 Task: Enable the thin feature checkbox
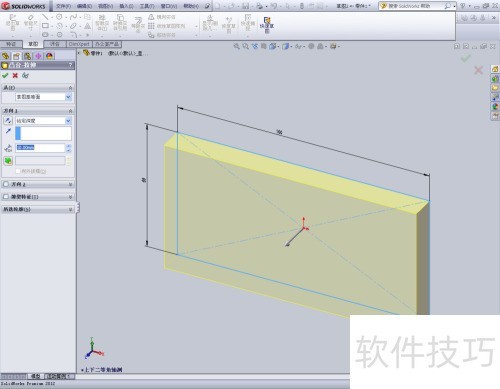coord(6,197)
